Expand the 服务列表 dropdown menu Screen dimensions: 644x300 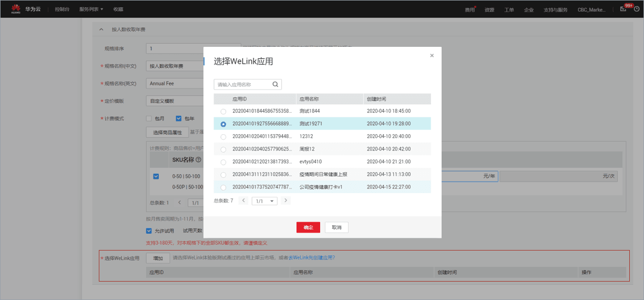(x=91, y=9)
